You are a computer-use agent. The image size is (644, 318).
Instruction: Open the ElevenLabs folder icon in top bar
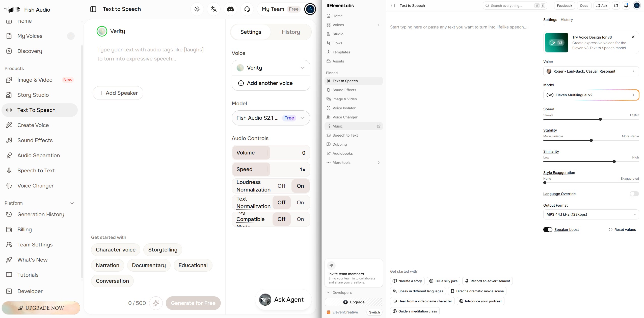[x=616, y=6]
